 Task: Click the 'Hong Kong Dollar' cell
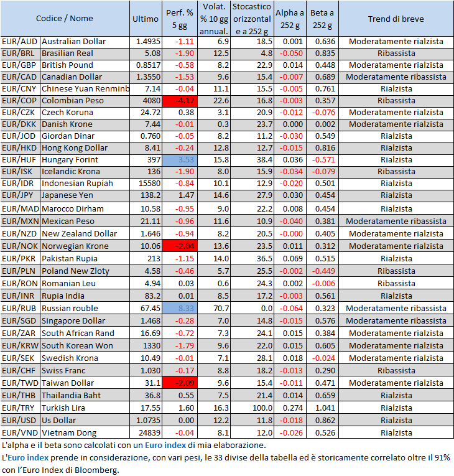pos(85,148)
